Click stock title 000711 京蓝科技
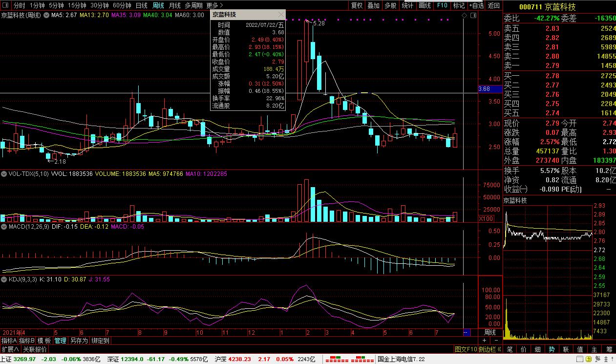The image size is (616, 364). (547, 7)
